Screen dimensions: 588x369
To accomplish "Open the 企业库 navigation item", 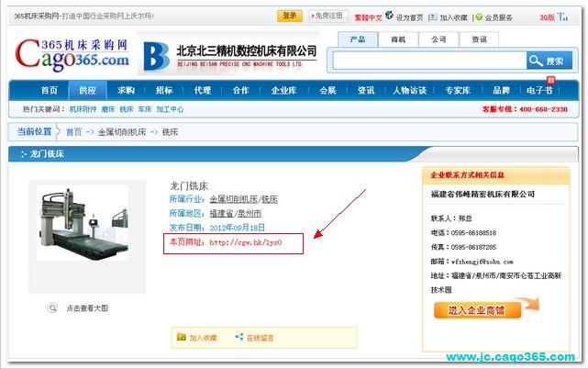I will [x=283, y=91].
